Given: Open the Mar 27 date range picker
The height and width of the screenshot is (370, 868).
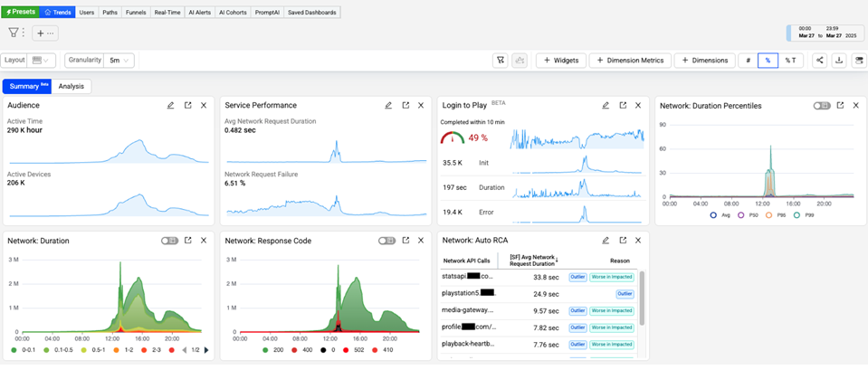Looking at the screenshot, I should coord(824,33).
